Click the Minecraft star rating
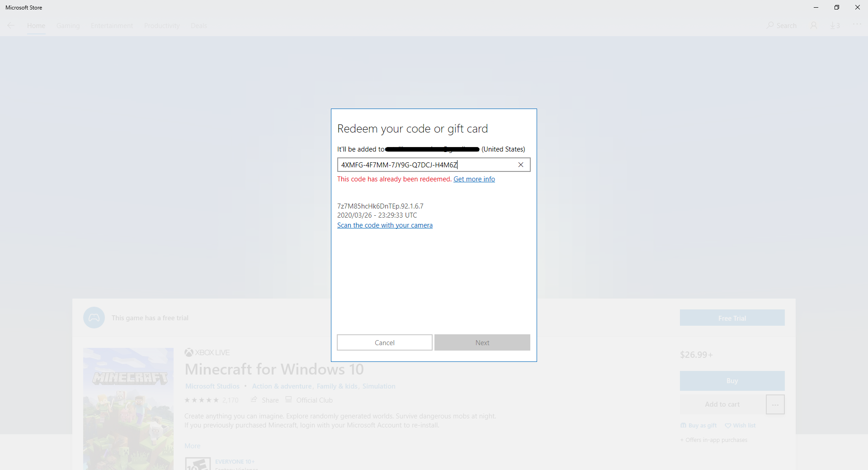 click(x=202, y=400)
